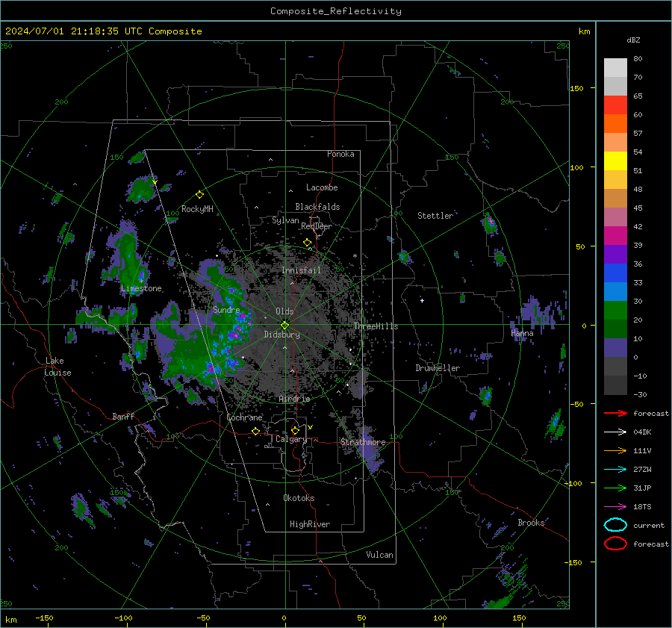Click the Sundre label

[x=226, y=309]
